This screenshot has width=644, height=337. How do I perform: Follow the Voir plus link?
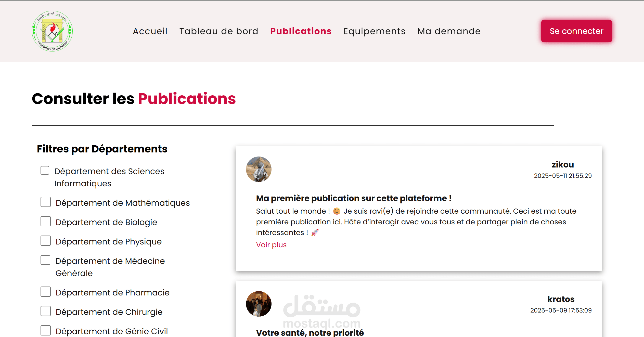tap(271, 245)
